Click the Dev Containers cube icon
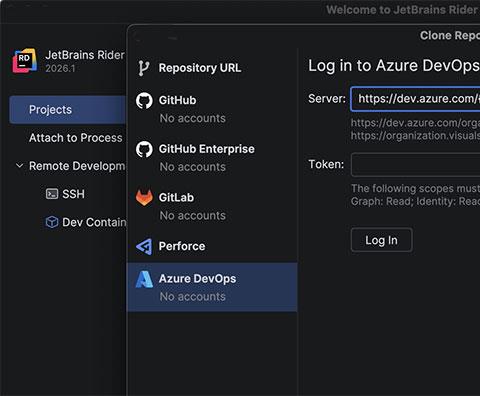This screenshot has width=480, height=396. click(x=52, y=222)
